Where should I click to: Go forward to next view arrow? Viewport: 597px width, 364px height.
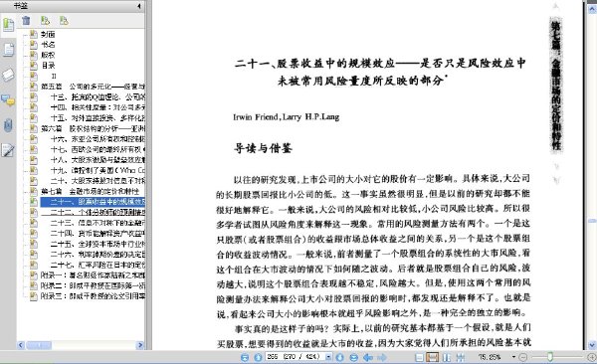point(381,357)
